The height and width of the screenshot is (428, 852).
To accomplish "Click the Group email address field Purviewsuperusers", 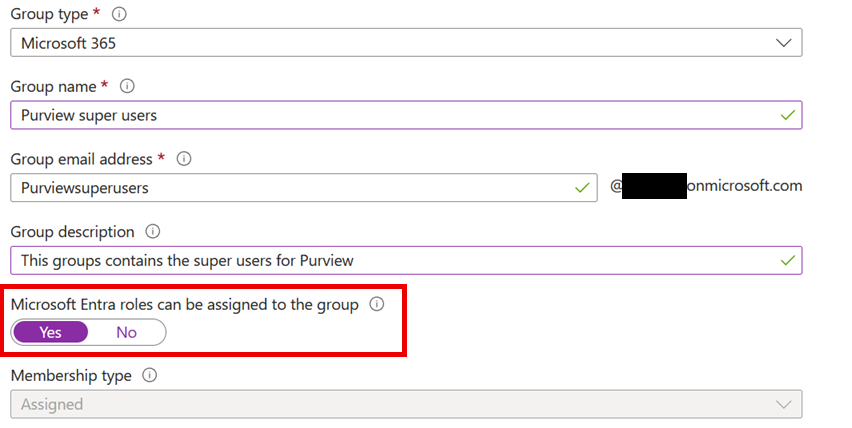I will tap(304, 188).
